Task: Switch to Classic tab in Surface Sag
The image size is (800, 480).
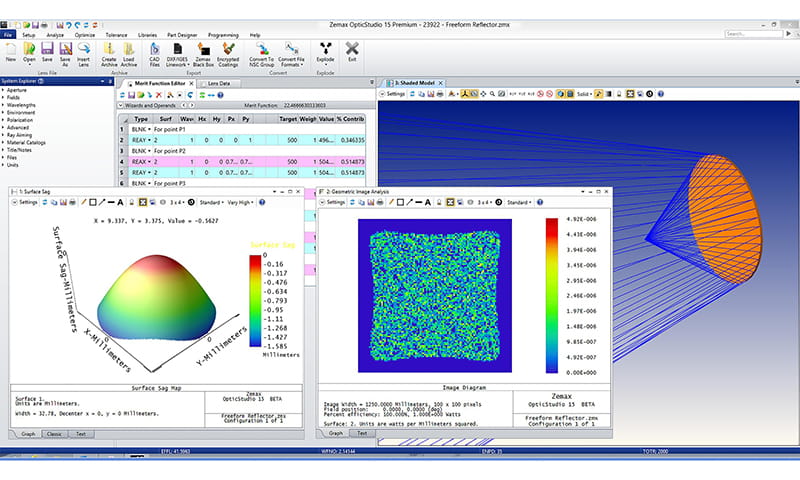Action: 54,434
